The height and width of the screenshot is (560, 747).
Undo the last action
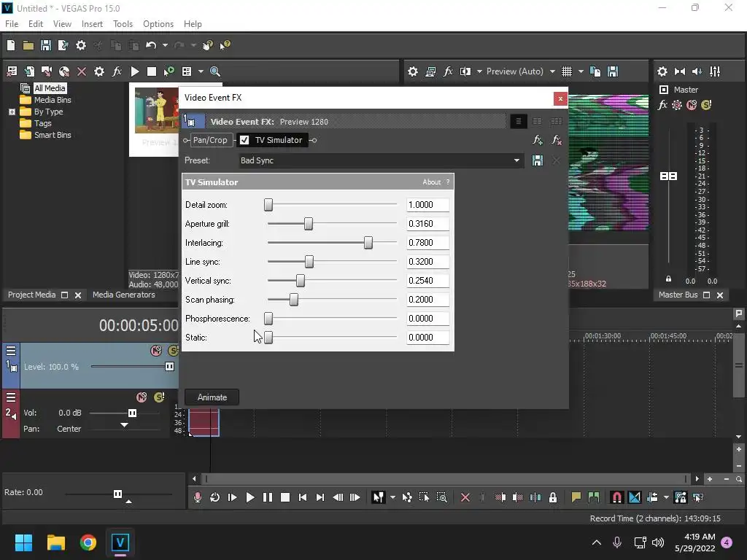point(151,45)
